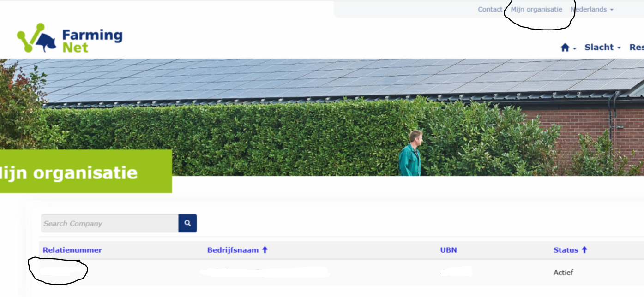This screenshot has height=297, width=644.
Task: Open the partially visible Res menu item
Action: point(637,47)
